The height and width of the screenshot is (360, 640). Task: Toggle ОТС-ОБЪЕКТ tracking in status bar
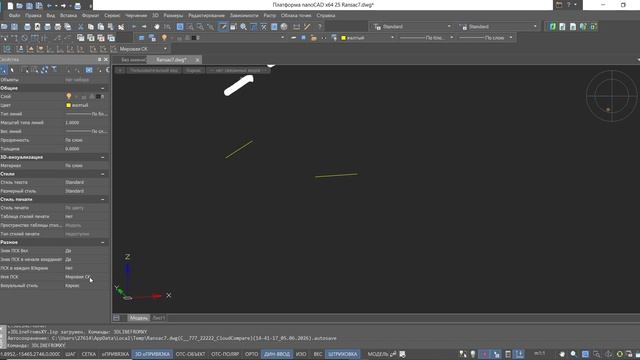(190, 354)
